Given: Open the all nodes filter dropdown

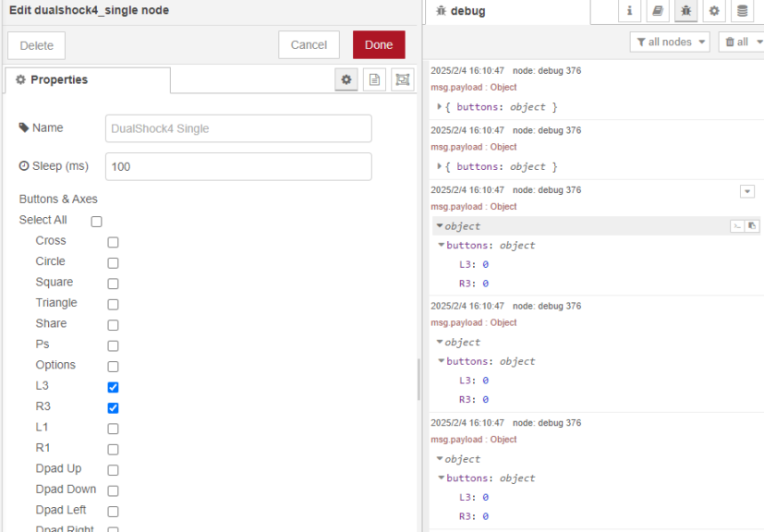Looking at the screenshot, I should 670,42.
